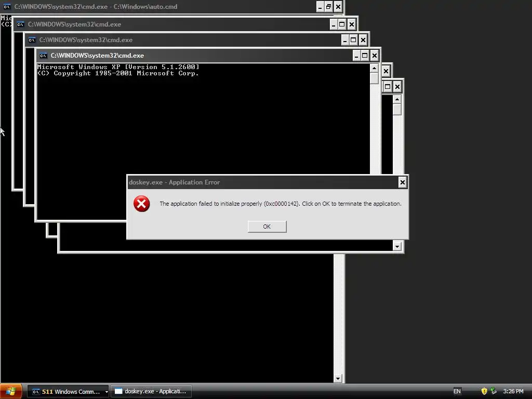Click the 'doskey.exe - Application Error' title text
This screenshot has height=399, width=532.
coord(175,182)
